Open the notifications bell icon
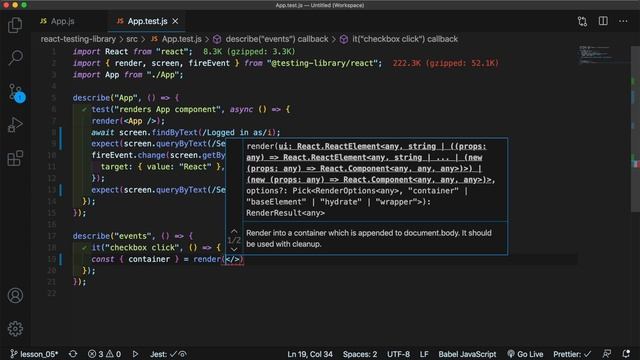Viewport: 640px width, 360px height. pyautogui.click(x=626, y=354)
